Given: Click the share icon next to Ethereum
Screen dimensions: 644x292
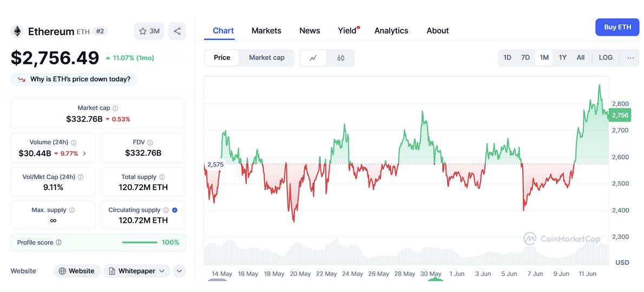Looking at the screenshot, I should click(177, 31).
